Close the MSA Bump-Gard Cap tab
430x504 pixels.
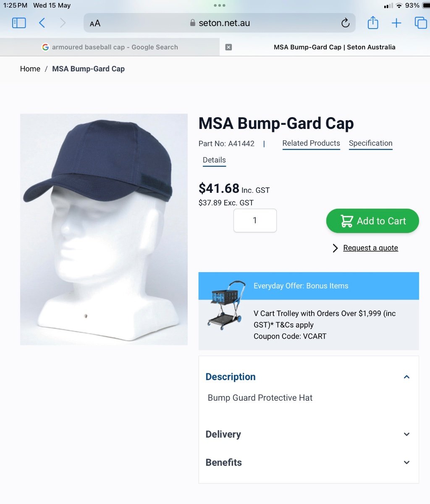(228, 47)
